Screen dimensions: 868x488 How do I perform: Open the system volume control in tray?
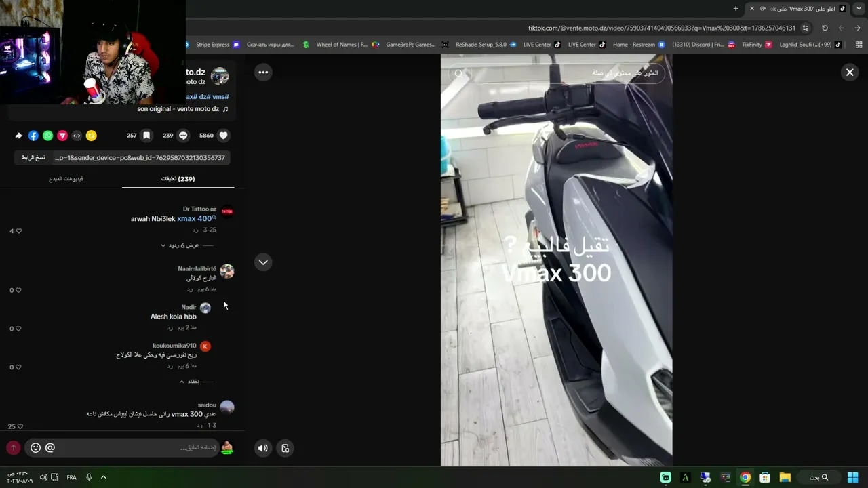pyautogui.click(x=43, y=477)
